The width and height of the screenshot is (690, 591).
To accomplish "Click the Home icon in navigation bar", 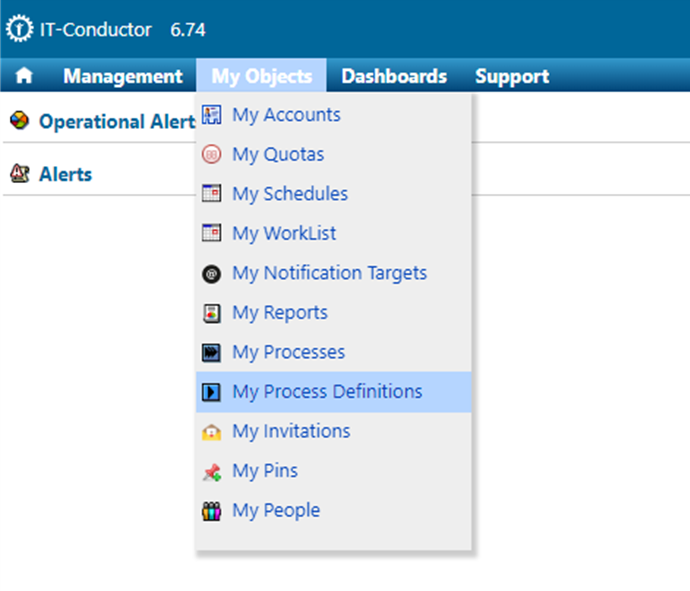I will [x=24, y=76].
